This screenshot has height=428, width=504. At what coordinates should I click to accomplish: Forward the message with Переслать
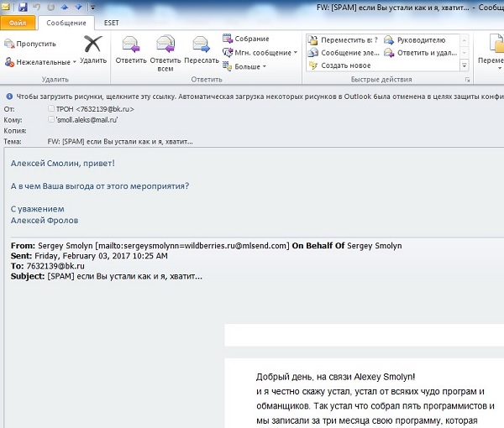click(202, 50)
